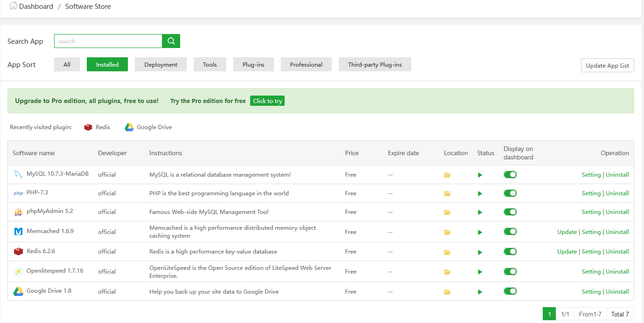Click the green Click to try button
This screenshot has height=323, width=644.
click(x=267, y=101)
